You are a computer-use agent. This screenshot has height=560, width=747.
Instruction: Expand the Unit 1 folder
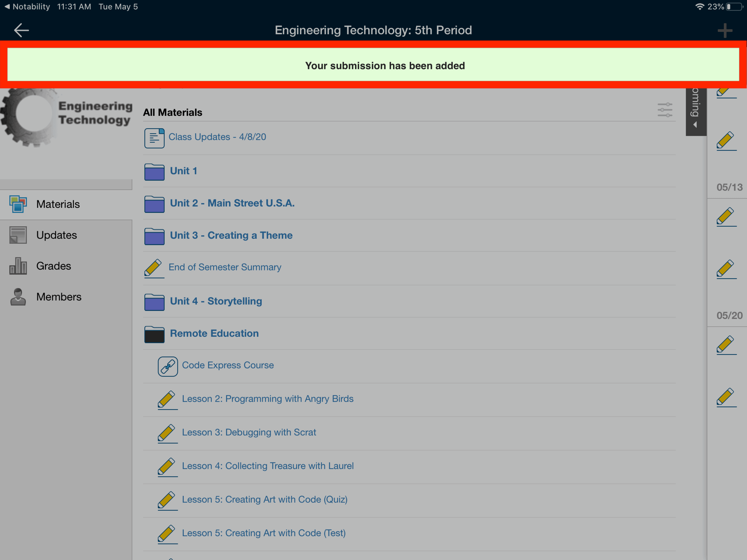pos(183,171)
